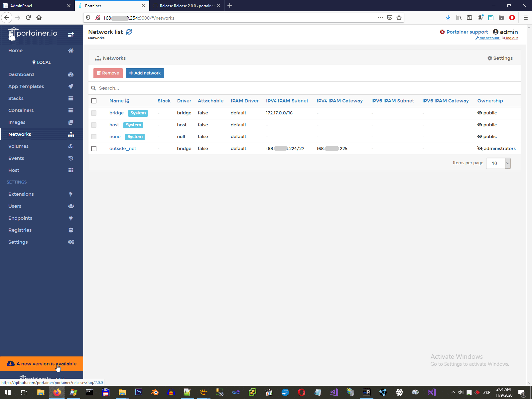The image size is (532, 399).
Task: Open a new browser tab
Action: [x=230, y=5]
